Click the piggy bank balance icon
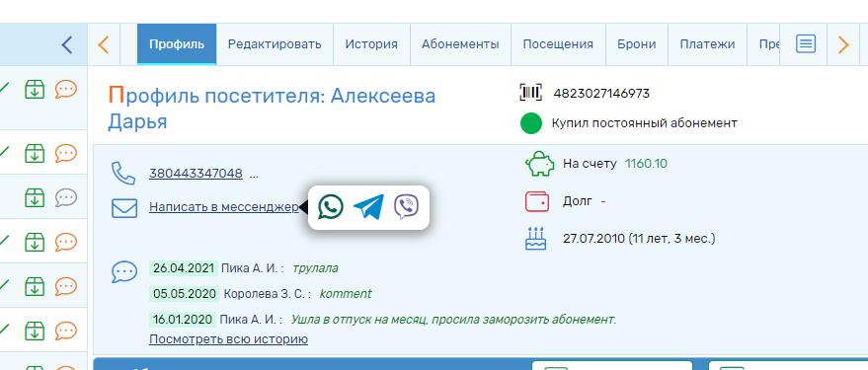Image resolution: width=868 pixels, height=370 pixels. pyautogui.click(x=539, y=164)
